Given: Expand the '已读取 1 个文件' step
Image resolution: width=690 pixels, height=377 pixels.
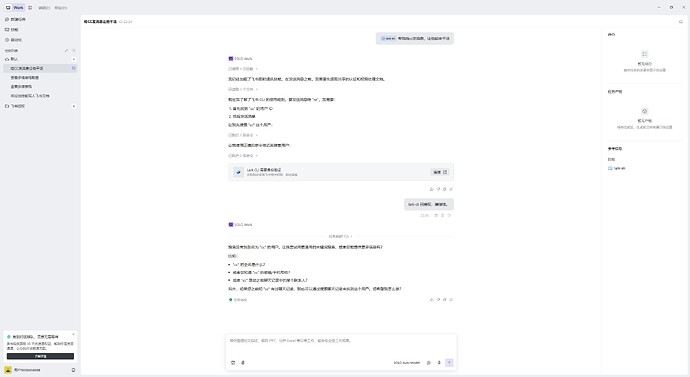Looking at the screenshot, I should pyautogui.click(x=242, y=89).
